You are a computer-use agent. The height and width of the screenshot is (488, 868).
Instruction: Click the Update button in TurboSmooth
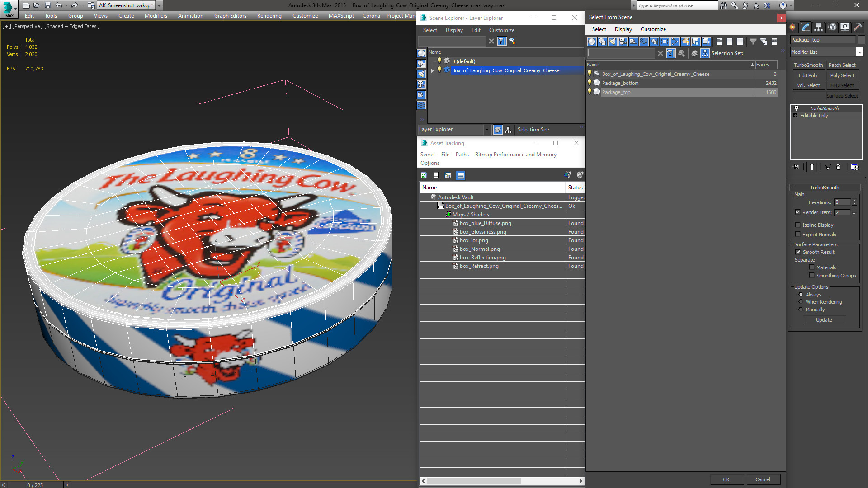tap(824, 320)
